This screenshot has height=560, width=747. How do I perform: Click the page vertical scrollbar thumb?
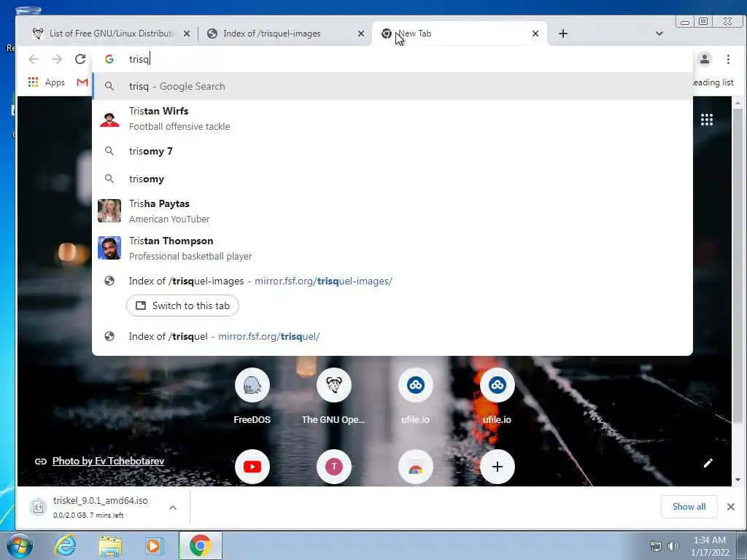click(738, 265)
